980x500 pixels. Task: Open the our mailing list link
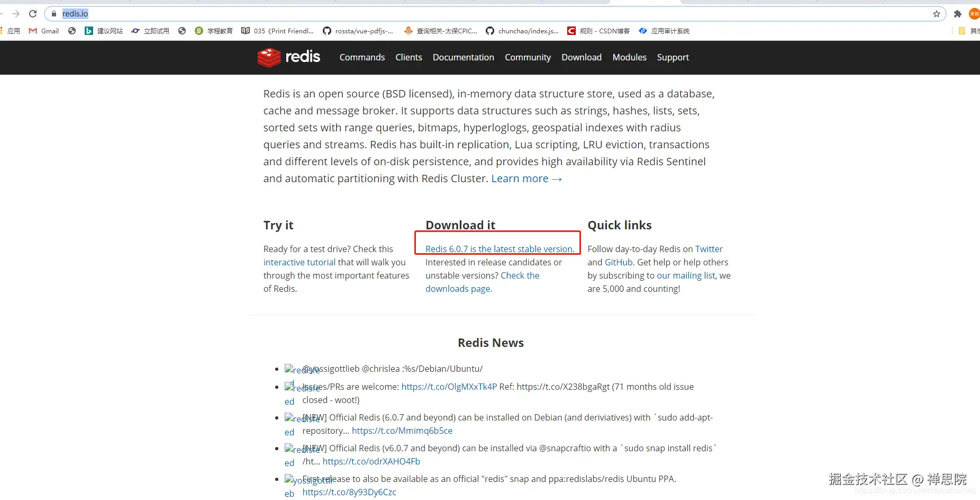[686, 275]
